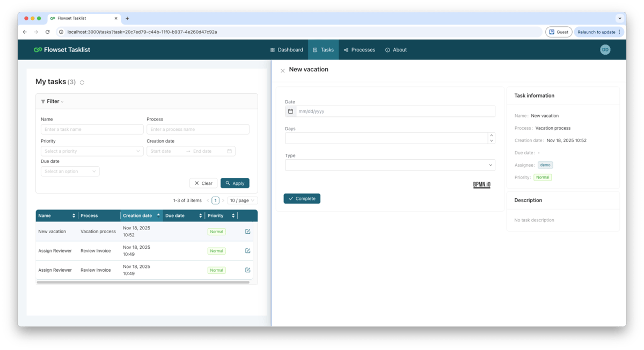Screen dimensions: 644x350
Task: Complete the New vacation task
Action: coord(302,199)
